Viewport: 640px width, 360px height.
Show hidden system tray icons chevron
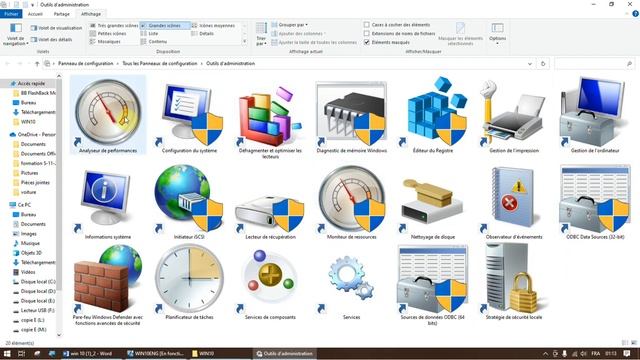(545, 353)
